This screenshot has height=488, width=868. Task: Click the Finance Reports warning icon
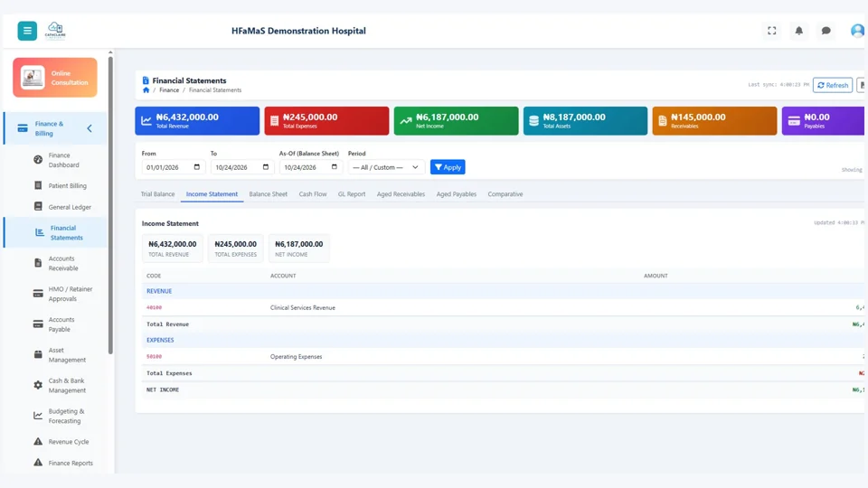click(x=38, y=463)
